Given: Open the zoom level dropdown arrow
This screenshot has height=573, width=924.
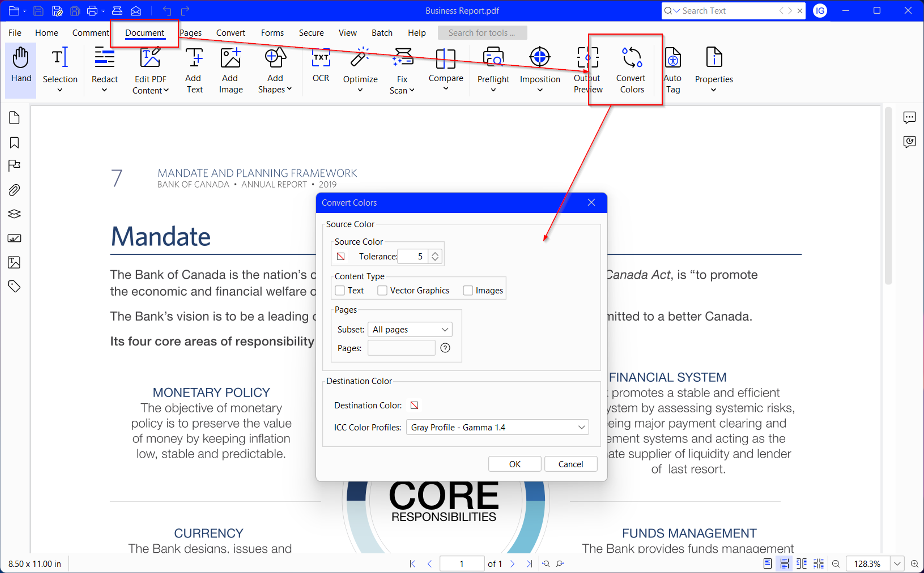Looking at the screenshot, I should [897, 564].
